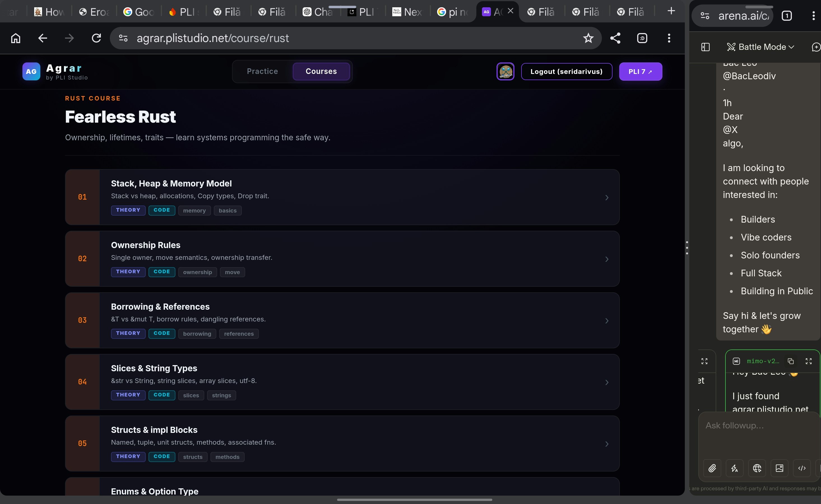This screenshot has width=821, height=504.
Task: Expand the mimo-v2 response panel
Action: (809, 361)
